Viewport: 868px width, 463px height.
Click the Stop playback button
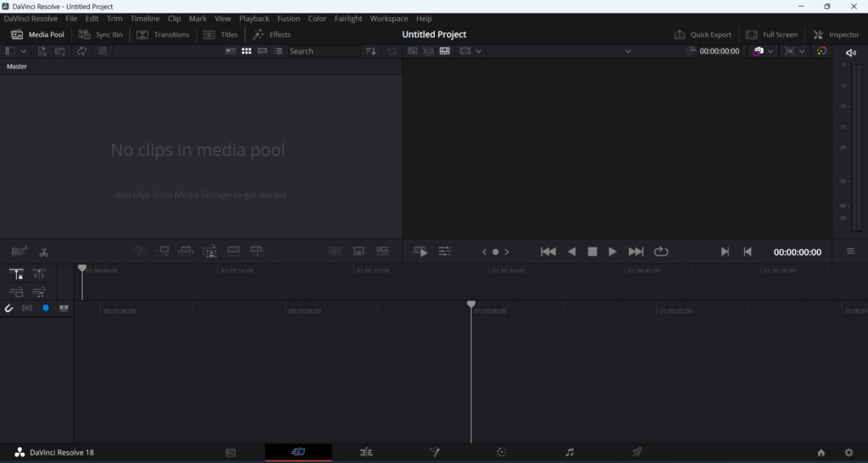pyautogui.click(x=593, y=252)
